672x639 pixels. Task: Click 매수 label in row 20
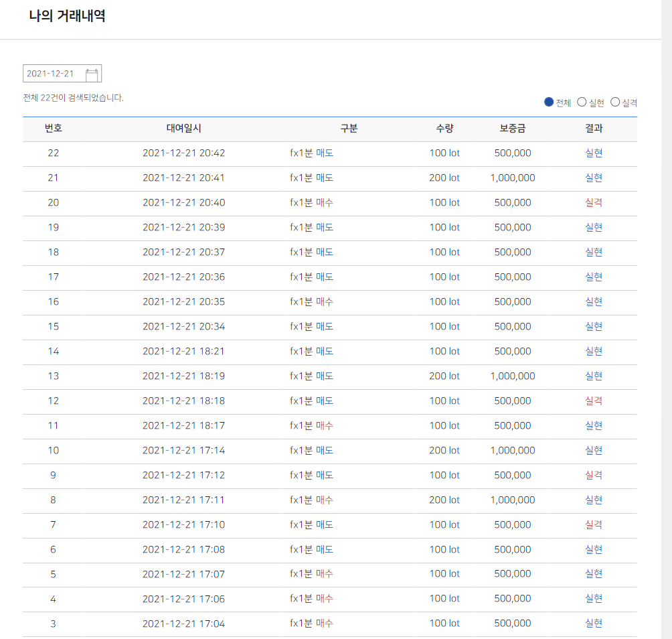point(325,202)
